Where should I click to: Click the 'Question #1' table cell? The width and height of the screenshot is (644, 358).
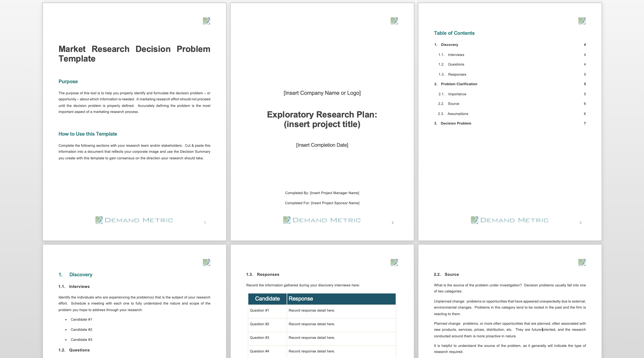click(267, 311)
